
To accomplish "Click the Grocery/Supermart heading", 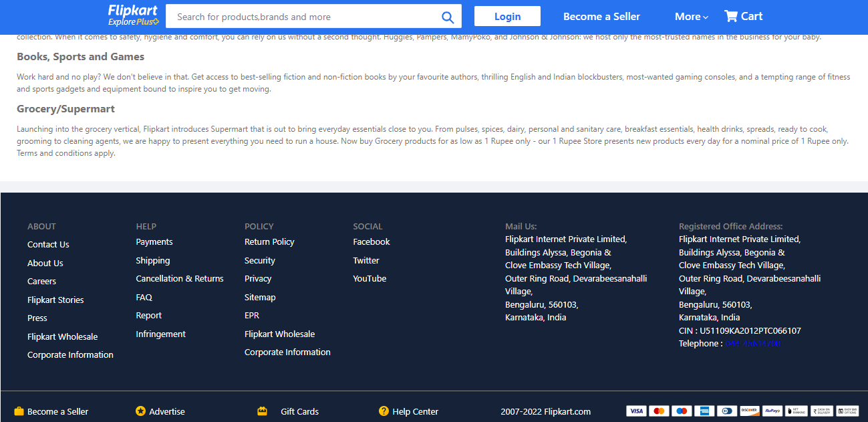I will pyautogui.click(x=65, y=109).
